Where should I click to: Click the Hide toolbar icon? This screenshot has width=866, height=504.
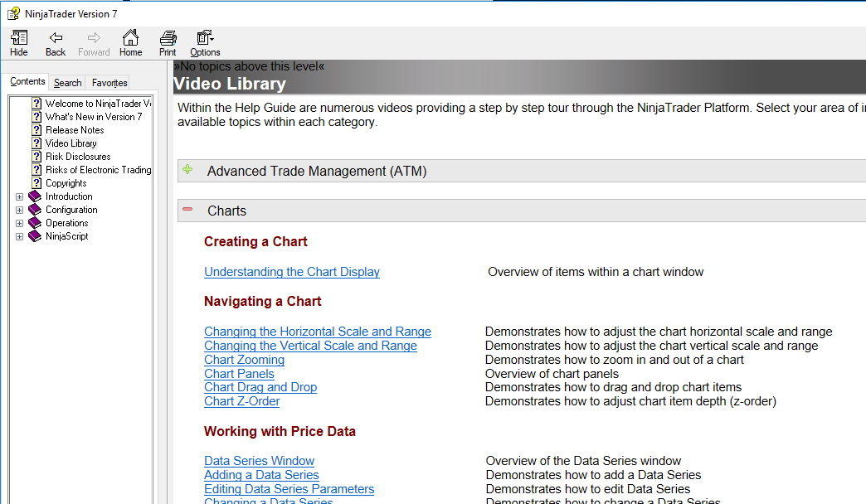(19, 37)
